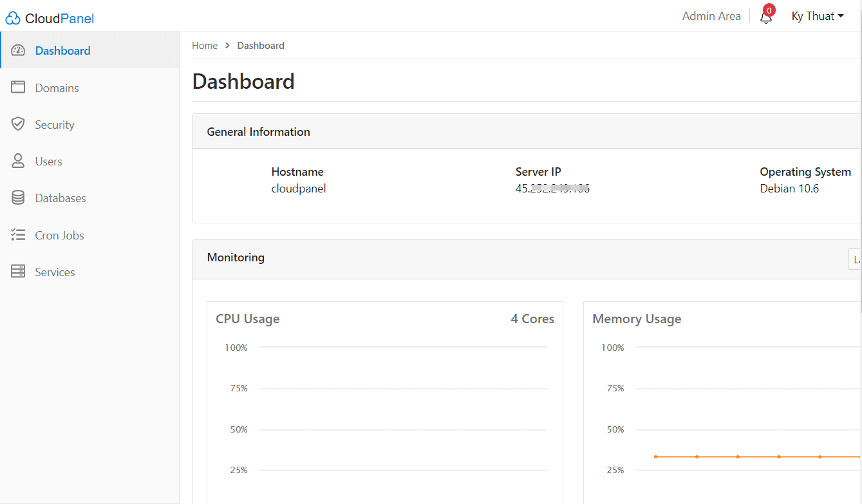Screen dimensions: 862x504
Task: Select the Security menu label
Action: click(x=55, y=125)
